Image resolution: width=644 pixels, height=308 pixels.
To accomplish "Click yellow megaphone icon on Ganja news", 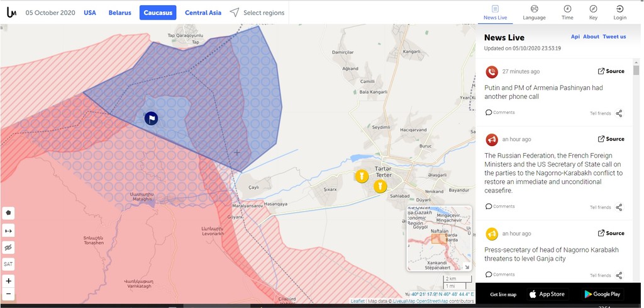I will tap(492, 234).
